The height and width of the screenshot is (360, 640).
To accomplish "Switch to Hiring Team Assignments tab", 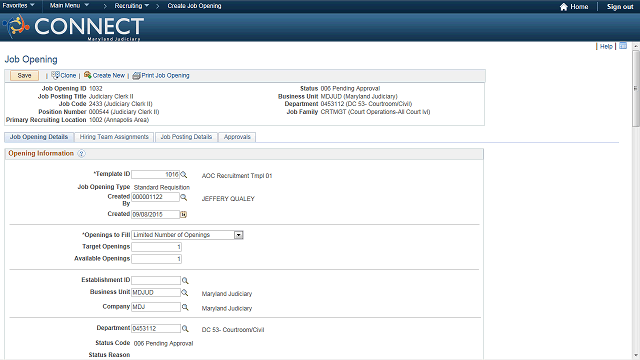I will [x=114, y=137].
